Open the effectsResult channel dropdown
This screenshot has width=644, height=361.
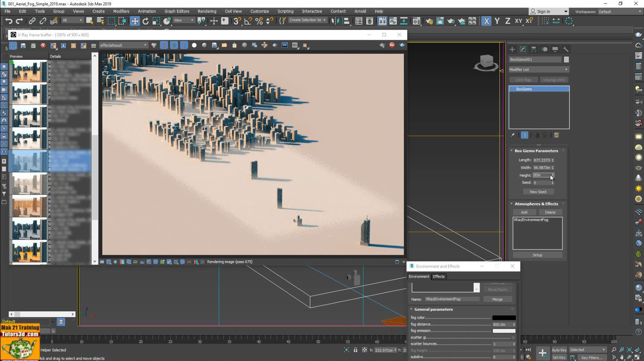[123, 45]
